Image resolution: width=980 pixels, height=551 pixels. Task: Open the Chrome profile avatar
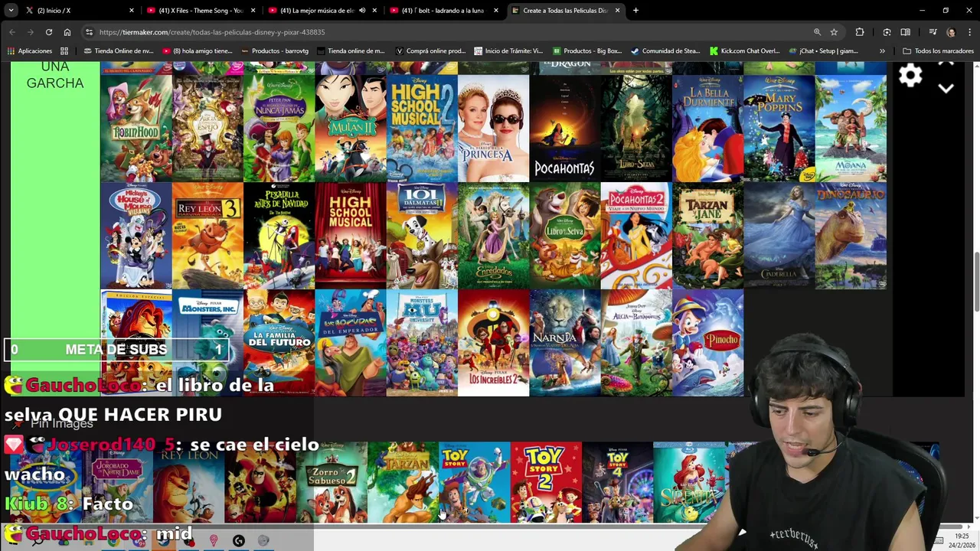951,32
